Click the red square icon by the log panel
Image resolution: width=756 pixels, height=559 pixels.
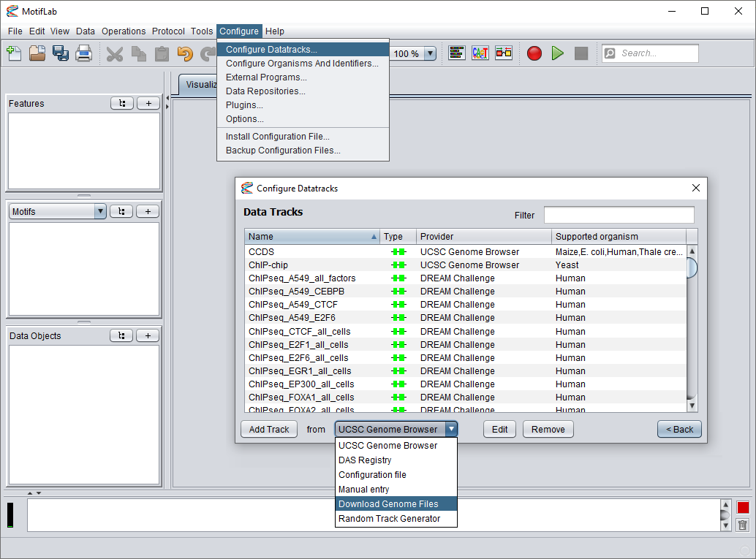(x=743, y=508)
